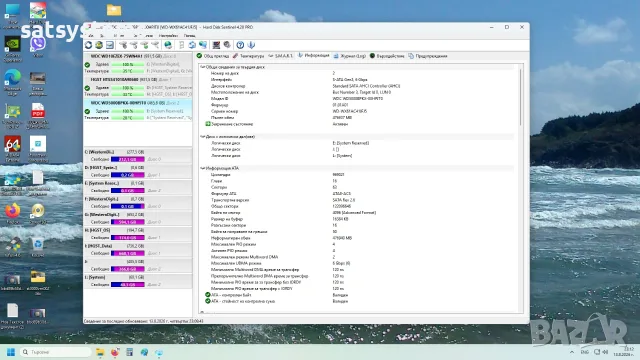Viewport: 640px width, 360px height.
Task: Open the Help menu in menu bar
Action: [x=189, y=36]
